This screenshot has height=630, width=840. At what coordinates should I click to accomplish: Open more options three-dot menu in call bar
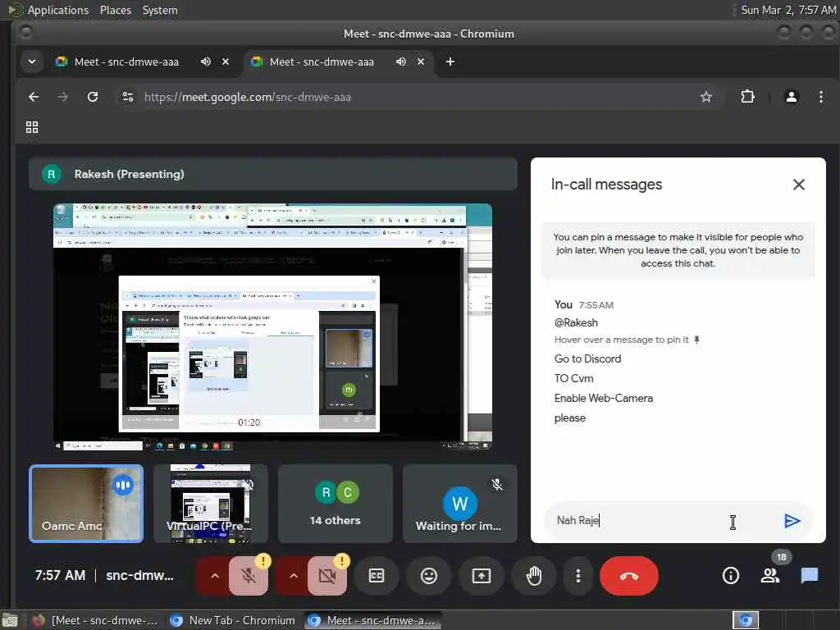pos(577,576)
